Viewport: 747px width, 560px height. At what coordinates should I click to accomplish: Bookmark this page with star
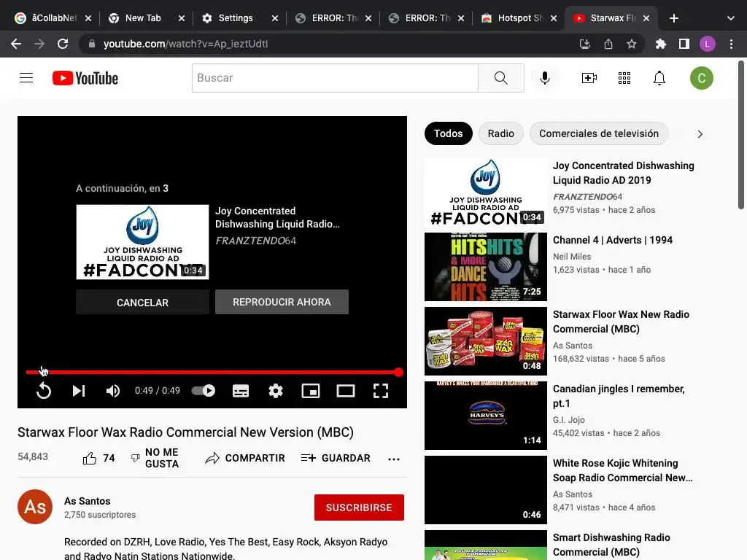coord(631,44)
